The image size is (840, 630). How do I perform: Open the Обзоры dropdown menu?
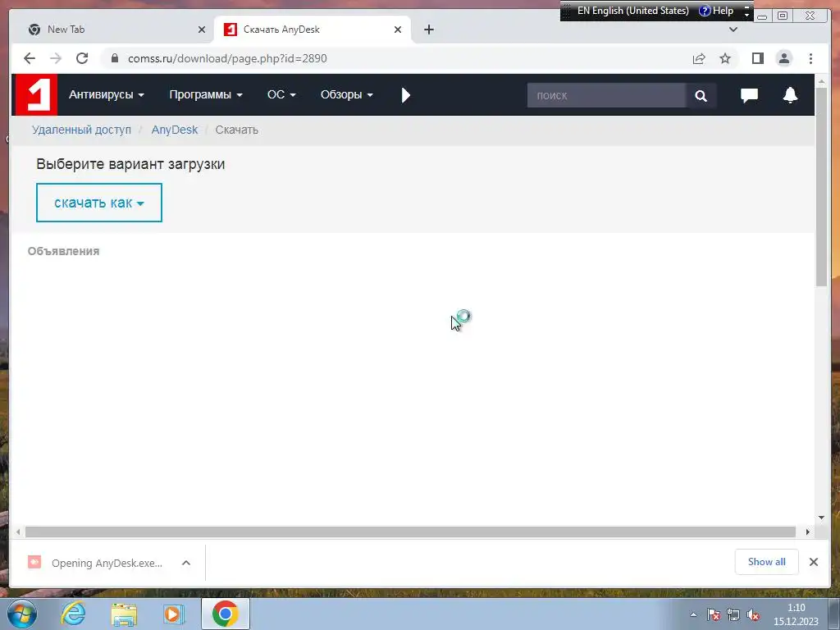[347, 95]
